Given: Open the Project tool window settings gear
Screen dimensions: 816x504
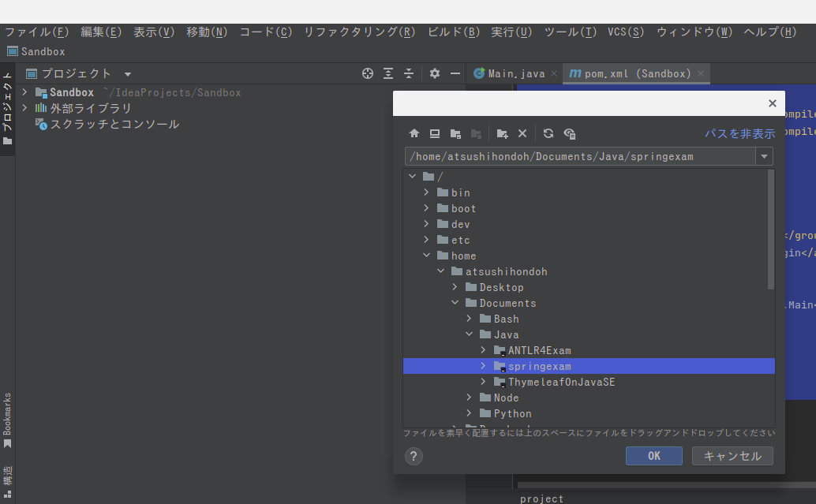Looking at the screenshot, I should click(433, 73).
